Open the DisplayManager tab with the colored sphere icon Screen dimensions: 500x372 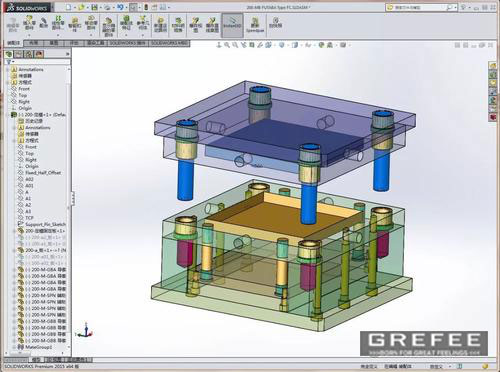[x=39, y=54]
